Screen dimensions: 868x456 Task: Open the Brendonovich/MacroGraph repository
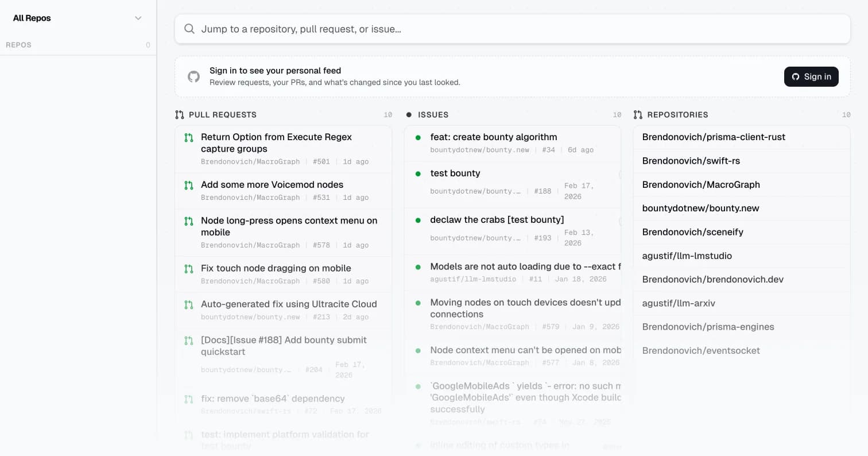pyautogui.click(x=701, y=184)
